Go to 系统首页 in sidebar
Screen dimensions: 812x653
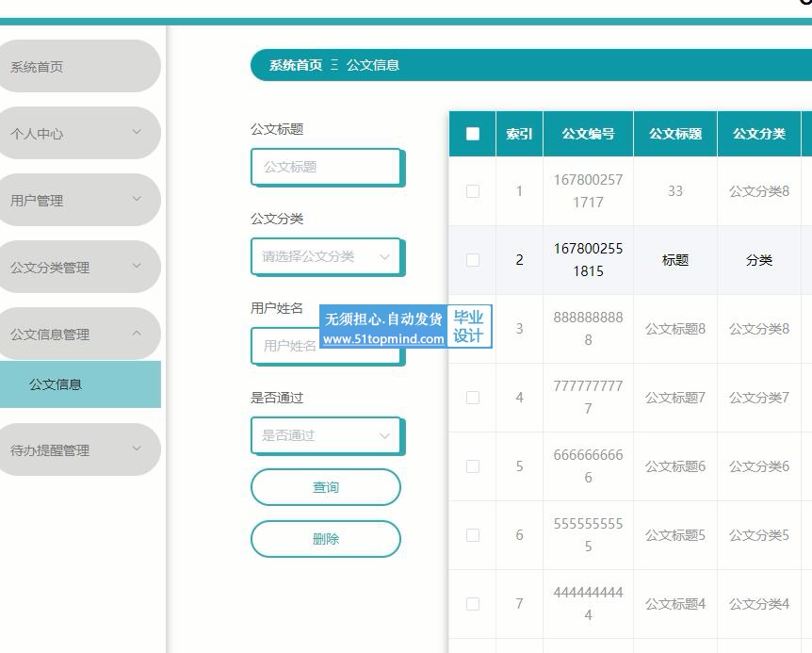click(x=79, y=67)
